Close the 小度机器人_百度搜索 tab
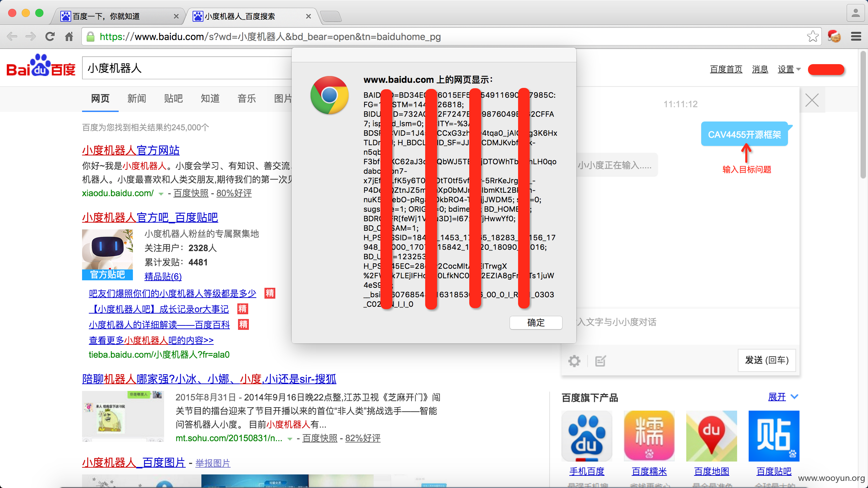868x488 pixels. point(308,16)
